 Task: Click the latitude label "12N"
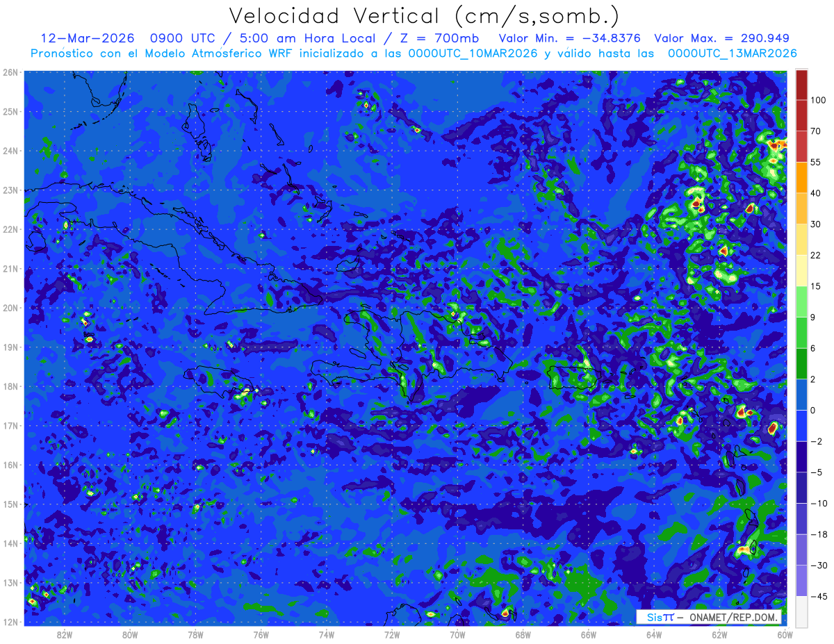10,622
